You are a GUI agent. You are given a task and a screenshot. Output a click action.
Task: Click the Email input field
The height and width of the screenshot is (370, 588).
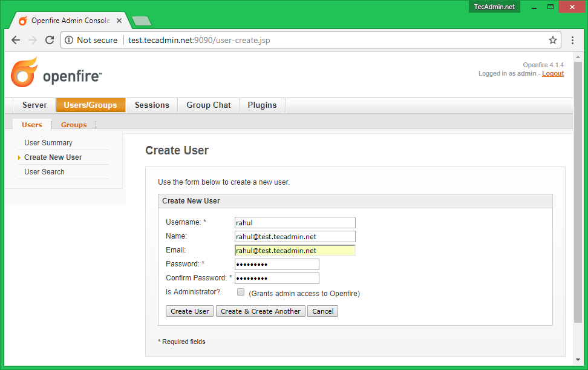(295, 250)
